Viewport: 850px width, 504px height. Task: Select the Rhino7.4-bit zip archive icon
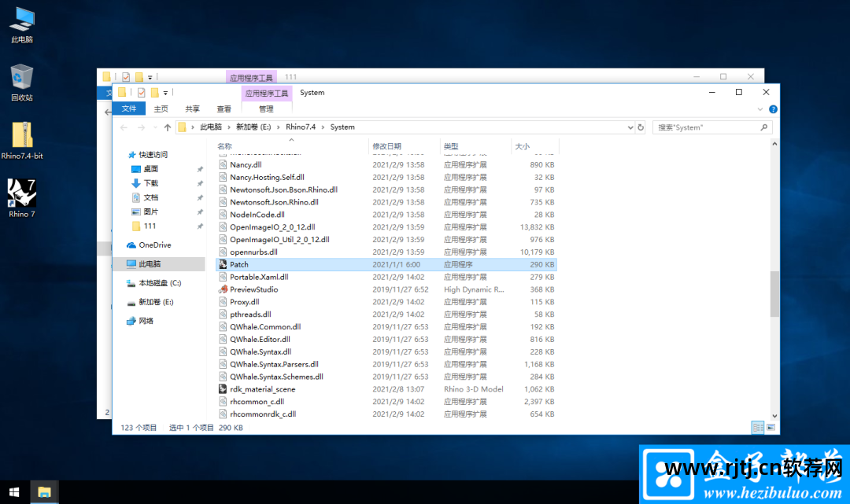click(x=22, y=140)
